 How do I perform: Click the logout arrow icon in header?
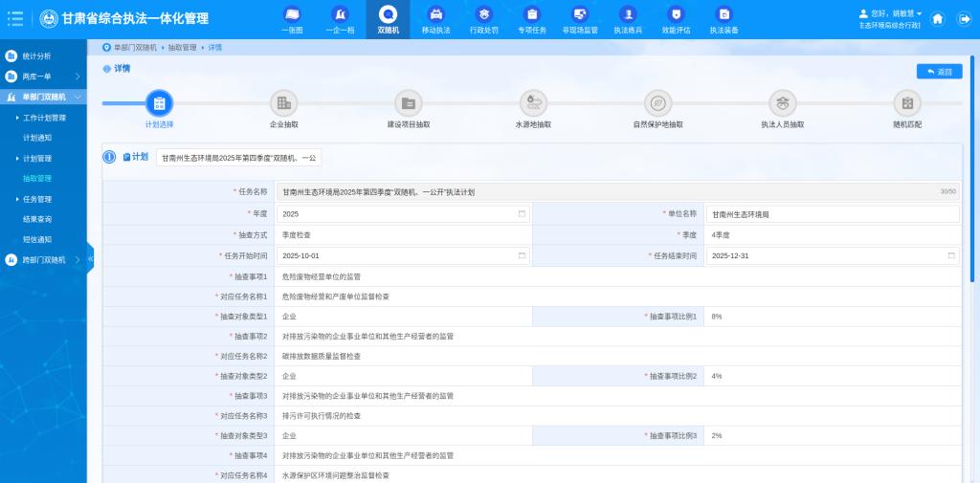tap(964, 19)
